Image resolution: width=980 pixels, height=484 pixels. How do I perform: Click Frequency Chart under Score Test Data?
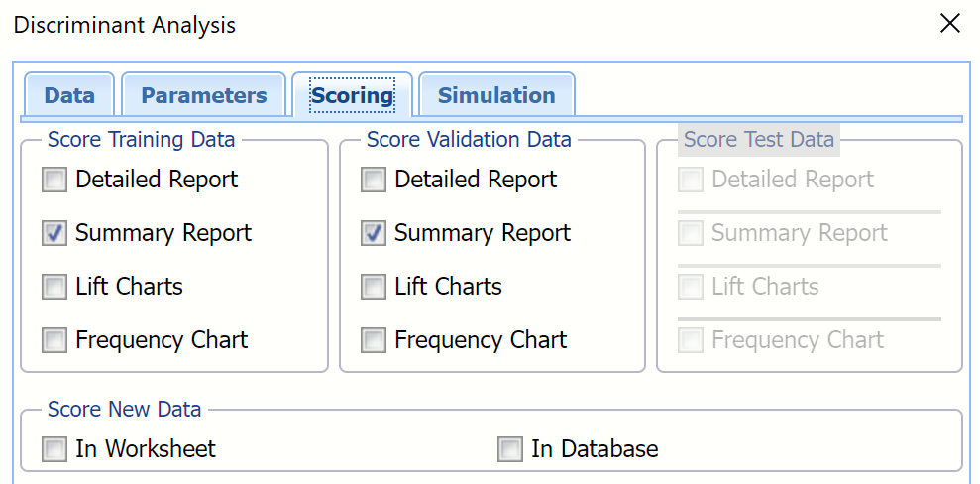pos(691,340)
